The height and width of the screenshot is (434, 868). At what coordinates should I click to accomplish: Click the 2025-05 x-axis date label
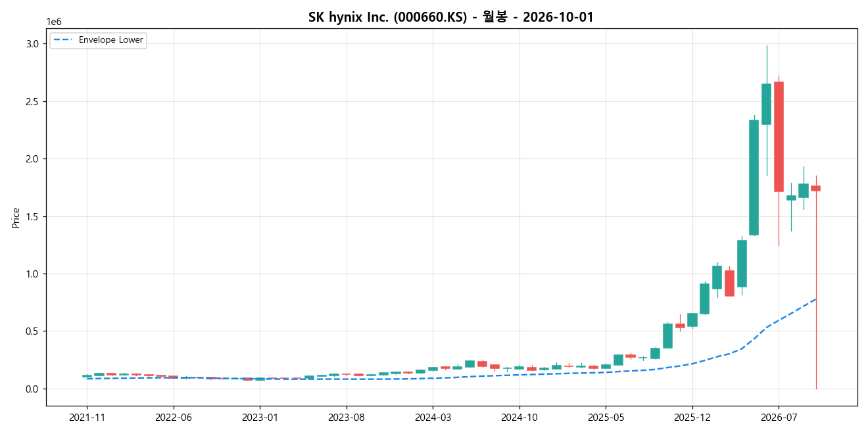click(x=606, y=417)
